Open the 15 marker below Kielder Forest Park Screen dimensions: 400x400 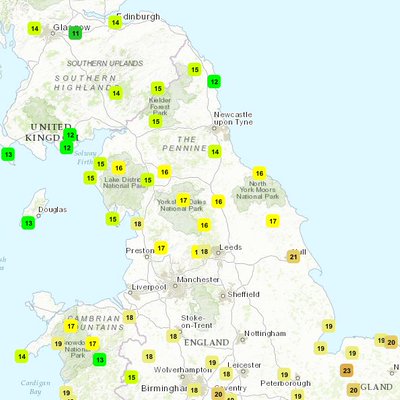pyautogui.click(x=156, y=121)
